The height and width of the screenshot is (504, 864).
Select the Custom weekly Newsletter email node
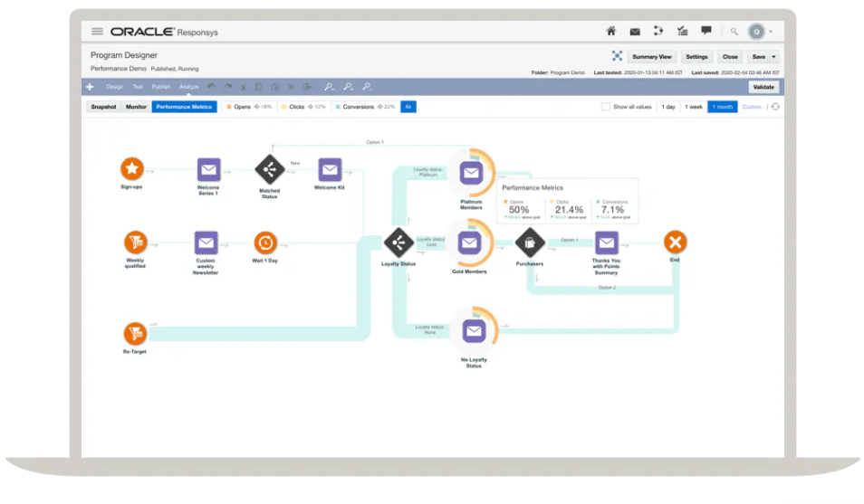tap(206, 242)
